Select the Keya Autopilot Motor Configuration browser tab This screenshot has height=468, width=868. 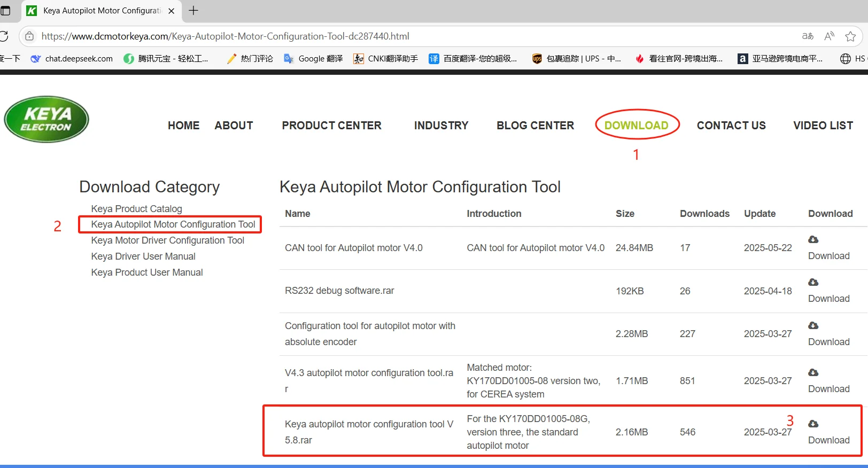tap(102, 11)
